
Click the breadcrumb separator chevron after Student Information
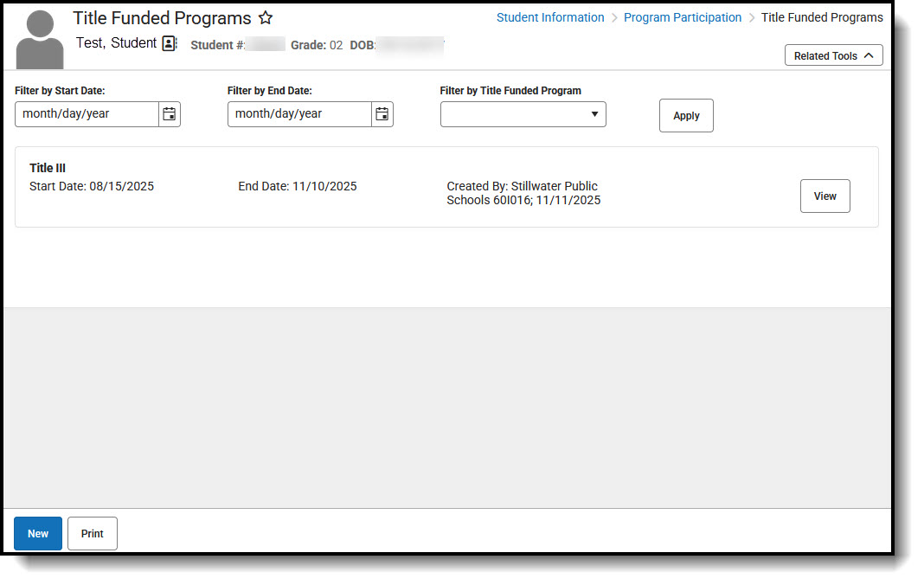[614, 17]
